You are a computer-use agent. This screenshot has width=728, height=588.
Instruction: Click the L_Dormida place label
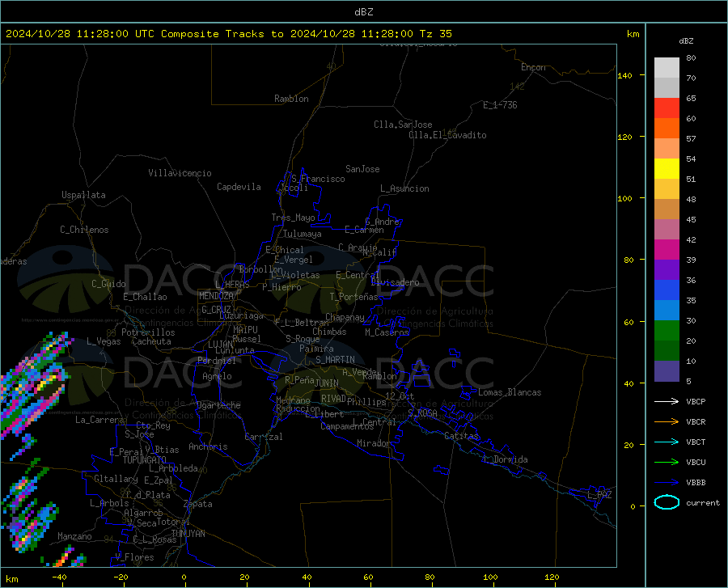(x=506, y=459)
